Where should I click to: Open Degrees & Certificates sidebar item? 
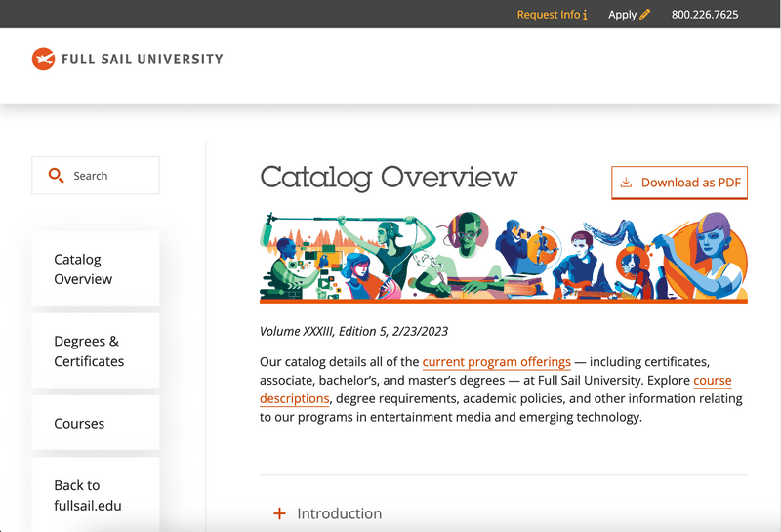96,351
